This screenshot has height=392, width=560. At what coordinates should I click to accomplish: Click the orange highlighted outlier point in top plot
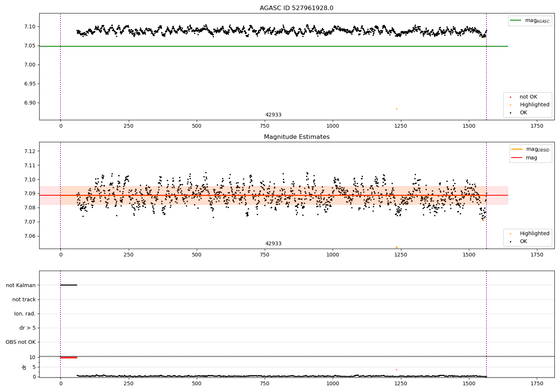[x=396, y=109]
